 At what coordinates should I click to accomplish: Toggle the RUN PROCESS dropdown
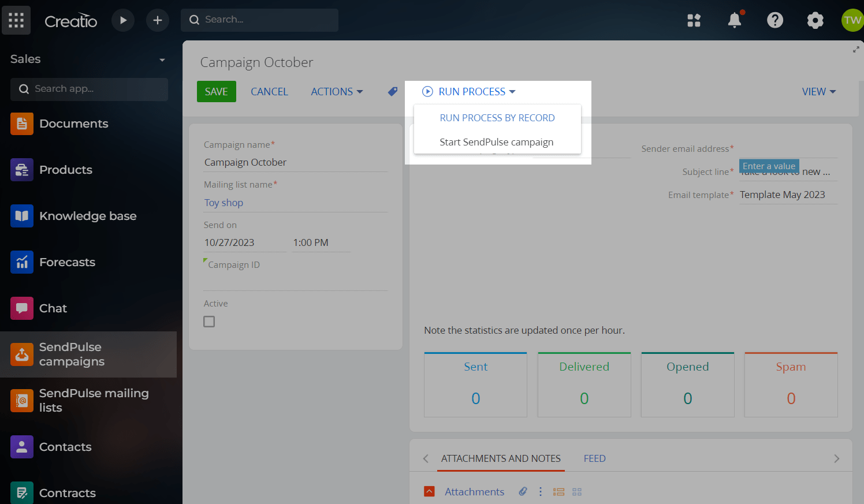pos(469,92)
